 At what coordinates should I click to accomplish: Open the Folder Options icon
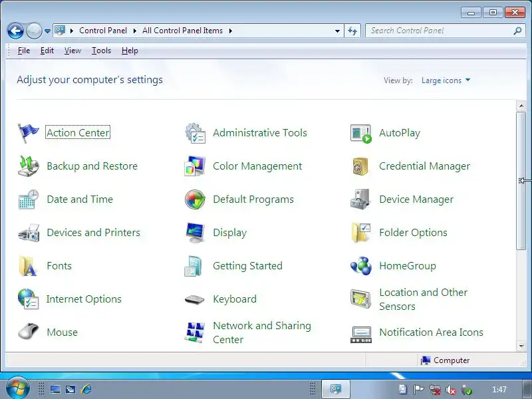pyautogui.click(x=361, y=232)
